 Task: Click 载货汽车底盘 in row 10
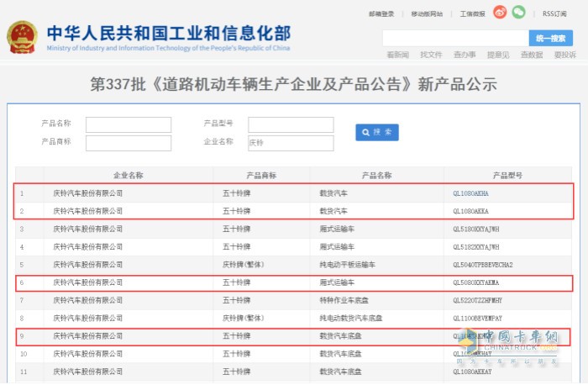point(340,354)
